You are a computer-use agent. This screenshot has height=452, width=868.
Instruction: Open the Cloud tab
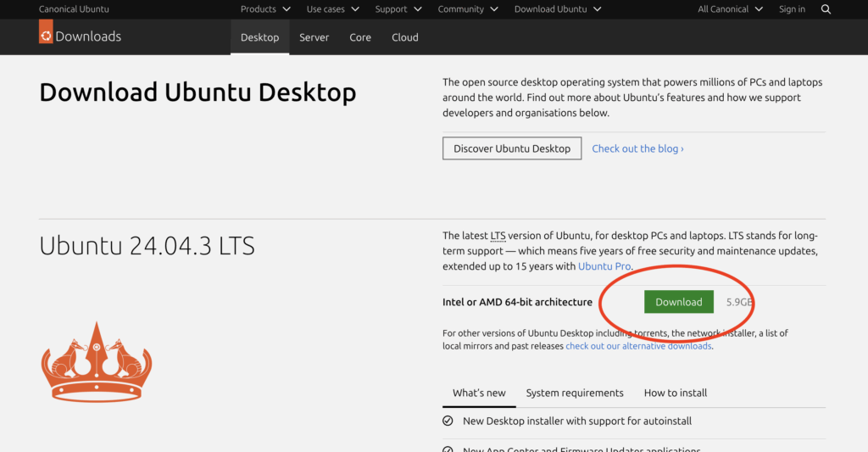point(405,37)
